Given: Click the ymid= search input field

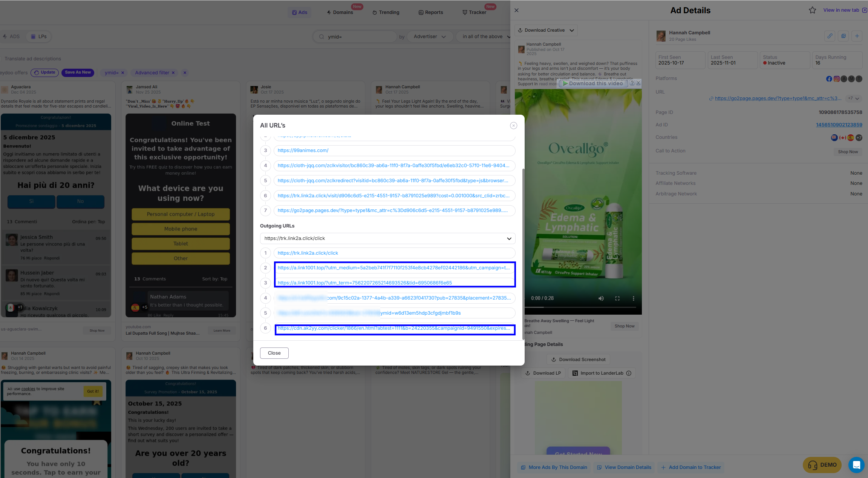Looking at the screenshot, I should (355, 37).
